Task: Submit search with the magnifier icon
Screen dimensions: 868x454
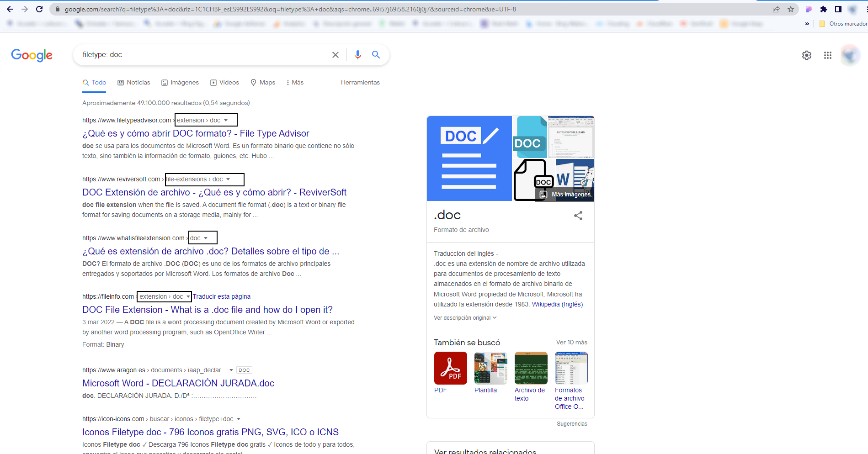Action: (x=376, y=55)
